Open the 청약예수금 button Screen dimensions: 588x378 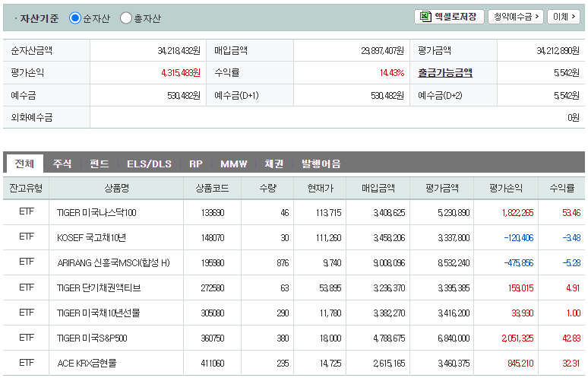tap(516, 17)
